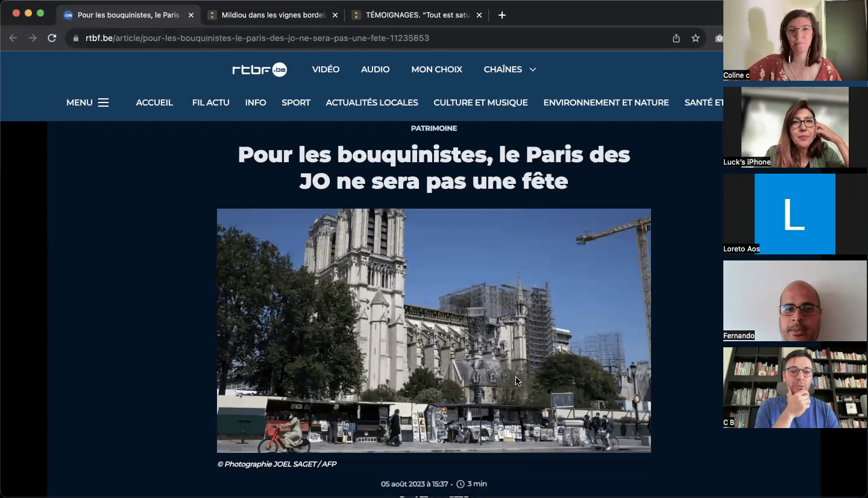Open FIL ACTU in the navigation
868x498 pixels.
pyautogui.click(x=211, y=102)
